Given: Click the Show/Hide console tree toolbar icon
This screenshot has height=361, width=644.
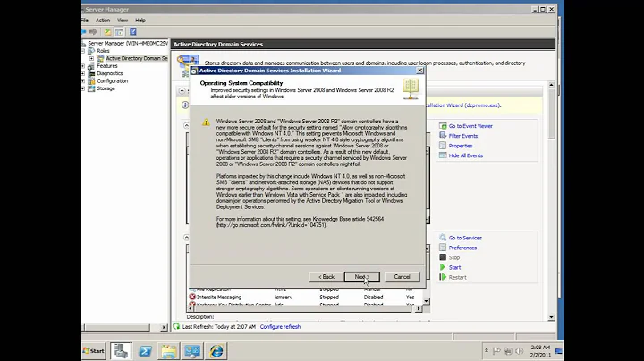Looking at the screenshot, I should 119,31.
